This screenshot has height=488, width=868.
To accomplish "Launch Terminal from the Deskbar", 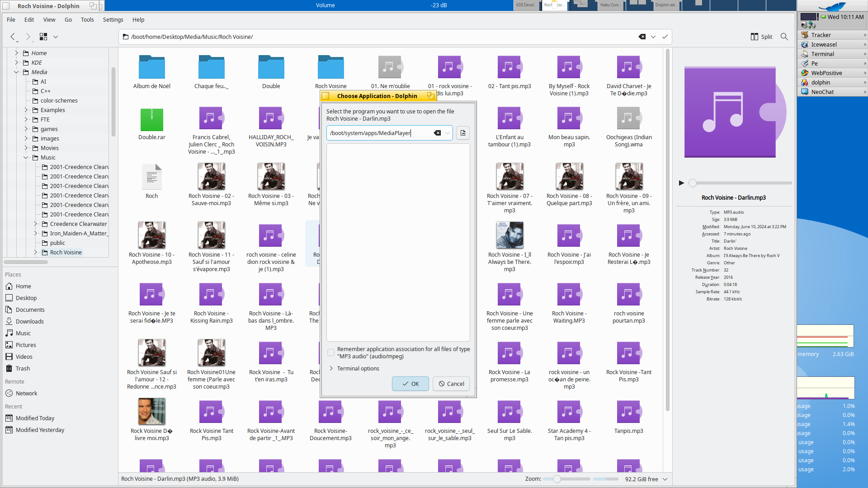I will [x=822, y=54].
